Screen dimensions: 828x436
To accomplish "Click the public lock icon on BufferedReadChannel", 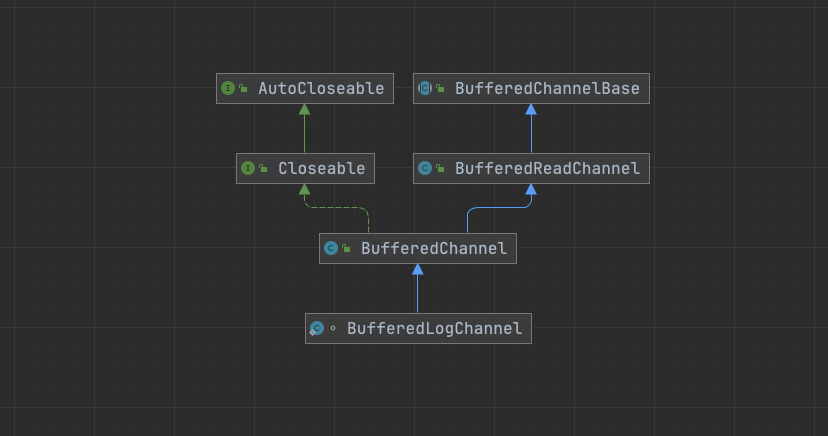I will [440, 168].
